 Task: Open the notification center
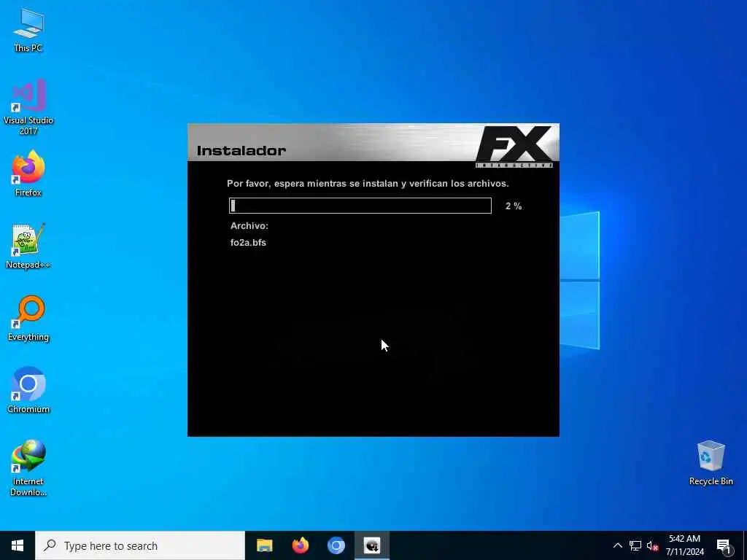click(724, 545)
